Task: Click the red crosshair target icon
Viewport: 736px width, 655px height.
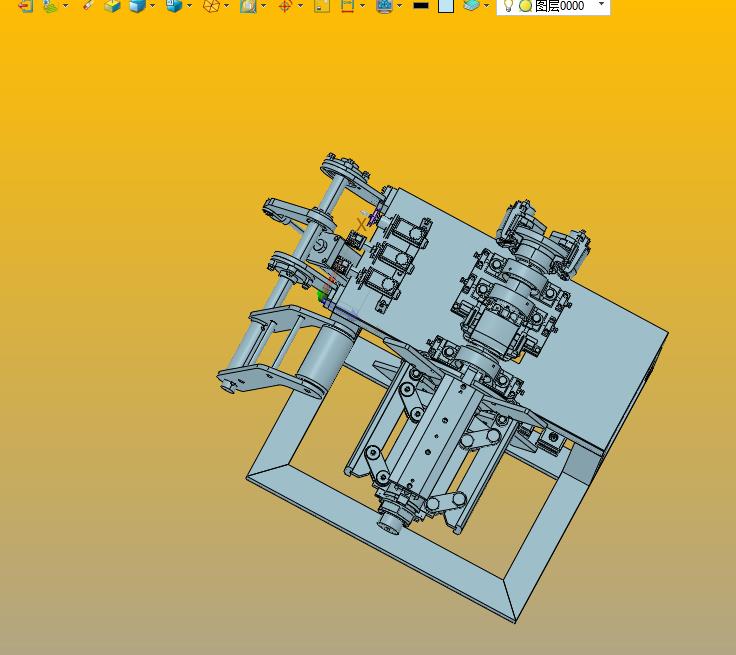Action: pyautogui.click(x=285, y=6)
